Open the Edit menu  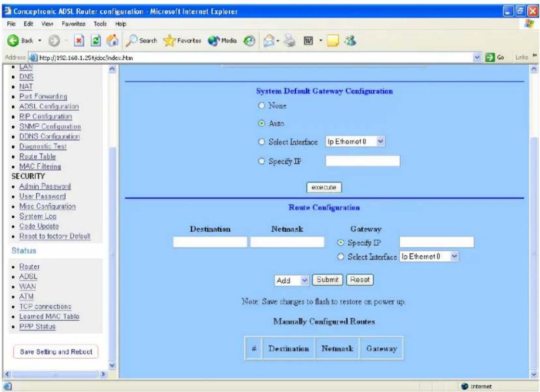(28, 24)
